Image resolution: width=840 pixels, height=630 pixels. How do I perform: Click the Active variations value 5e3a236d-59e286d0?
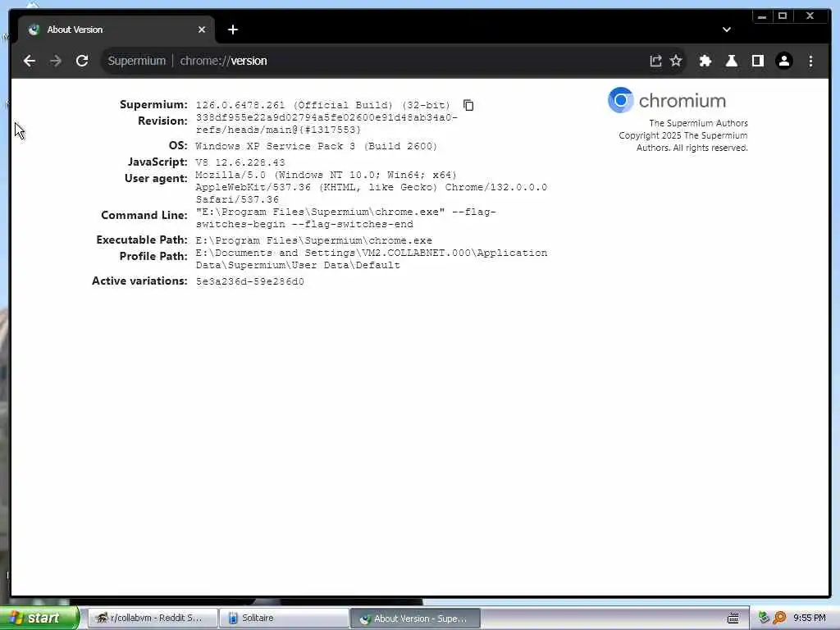pos(249,281)
